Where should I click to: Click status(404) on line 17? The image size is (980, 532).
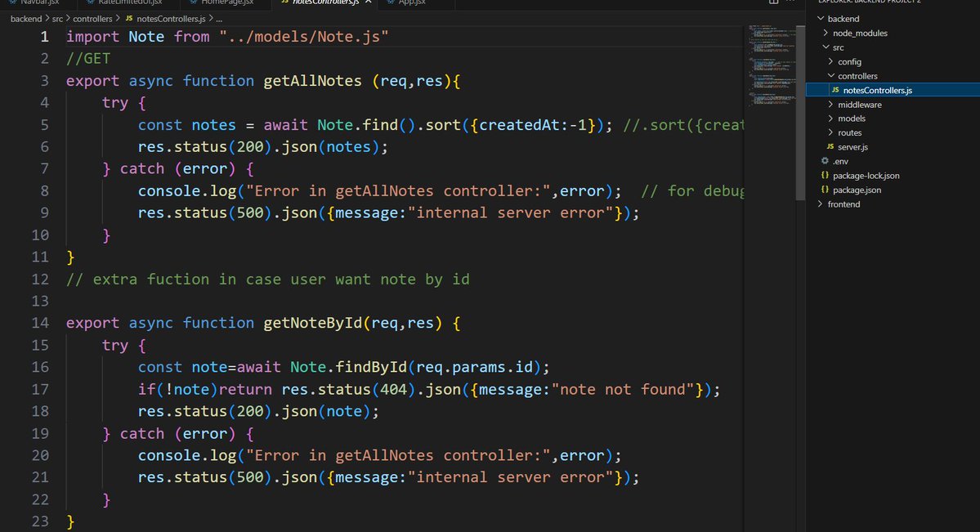point(367,390)
